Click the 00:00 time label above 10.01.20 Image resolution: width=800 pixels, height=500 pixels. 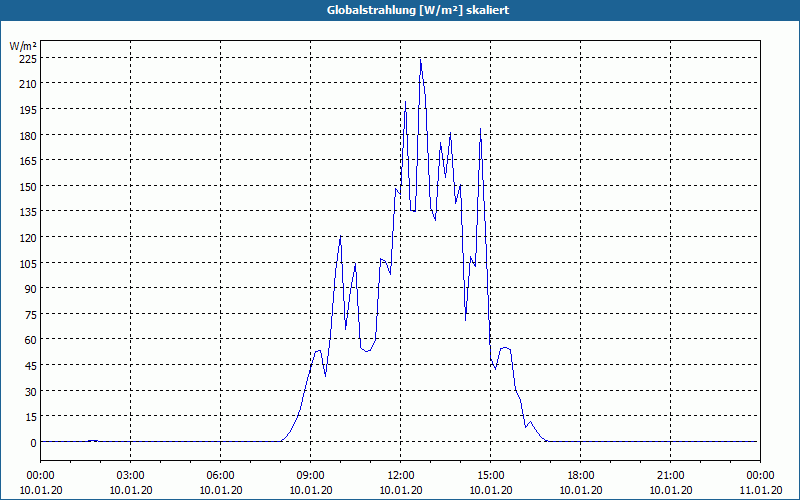(41, 476)
